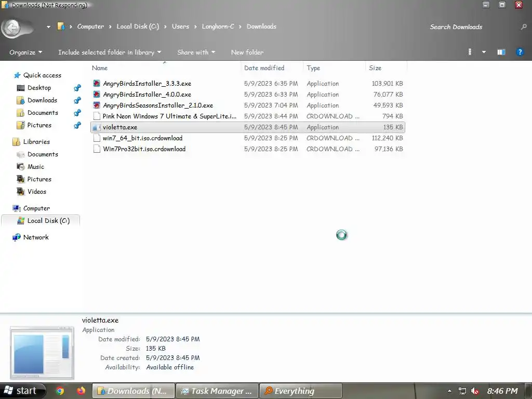Launch Google Chrome from the taskbar
Image resolution: width=532 pixels, height=399 pixels.
click(60, 391)
